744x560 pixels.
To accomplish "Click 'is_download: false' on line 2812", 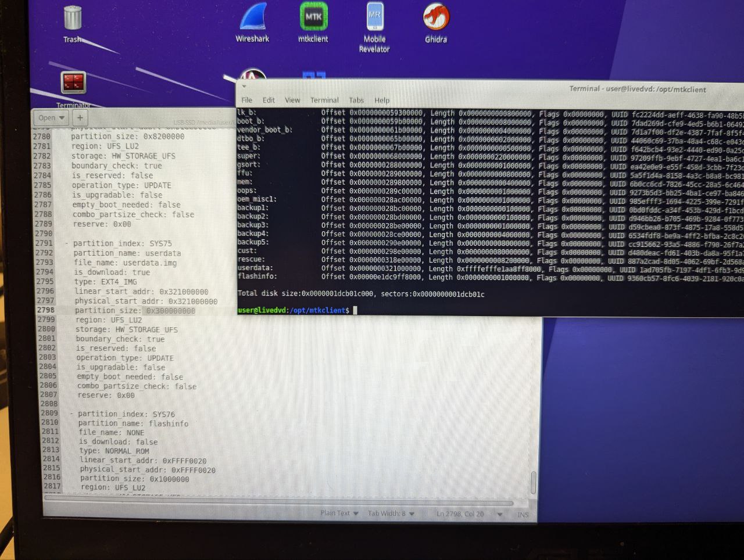I will (x=118, y=441).
